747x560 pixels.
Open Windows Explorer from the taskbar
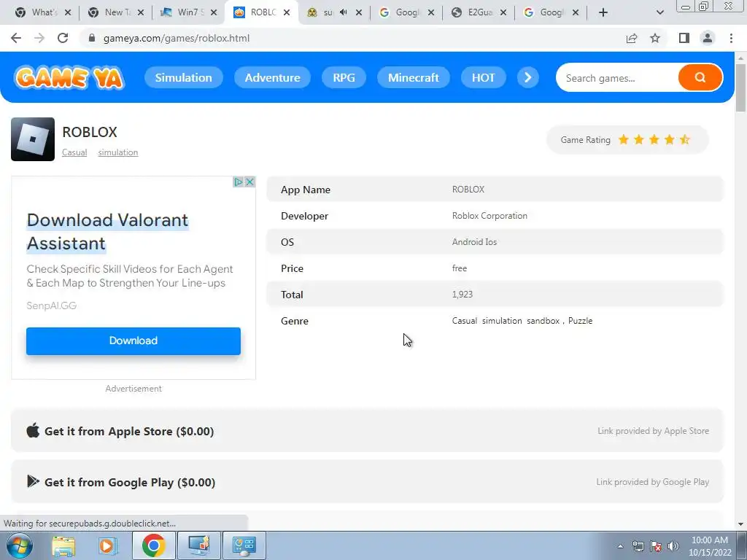(63, 545)
